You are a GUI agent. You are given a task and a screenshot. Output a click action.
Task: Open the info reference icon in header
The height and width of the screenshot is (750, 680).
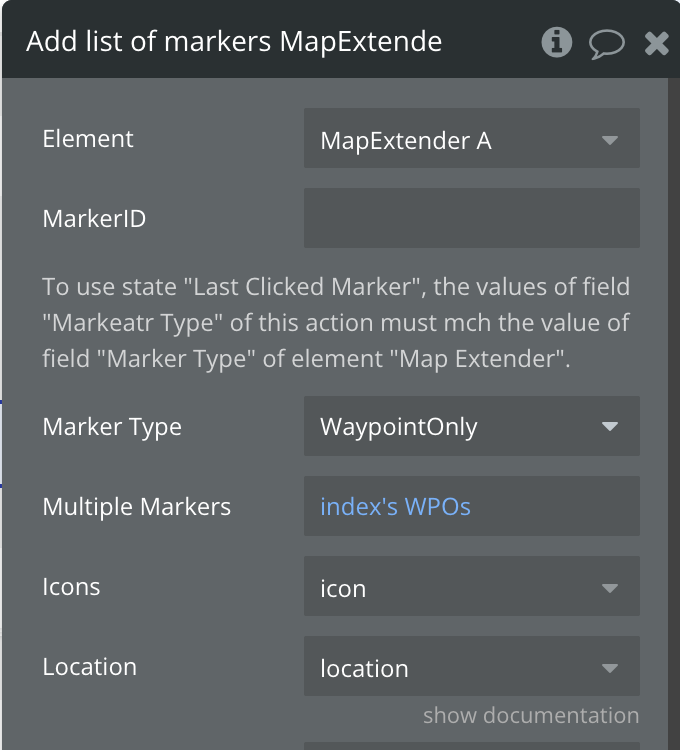pyautogui.click(x=556, y=42)
